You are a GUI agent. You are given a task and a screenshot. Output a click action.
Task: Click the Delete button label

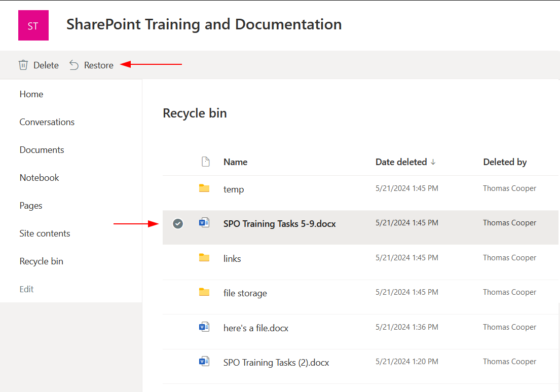46,65
